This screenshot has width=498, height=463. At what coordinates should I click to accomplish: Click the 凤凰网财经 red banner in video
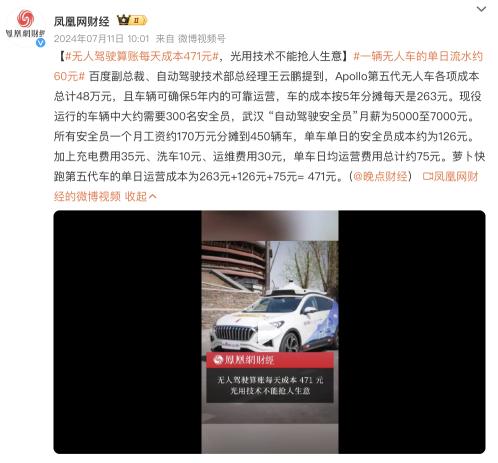[270, 360]
